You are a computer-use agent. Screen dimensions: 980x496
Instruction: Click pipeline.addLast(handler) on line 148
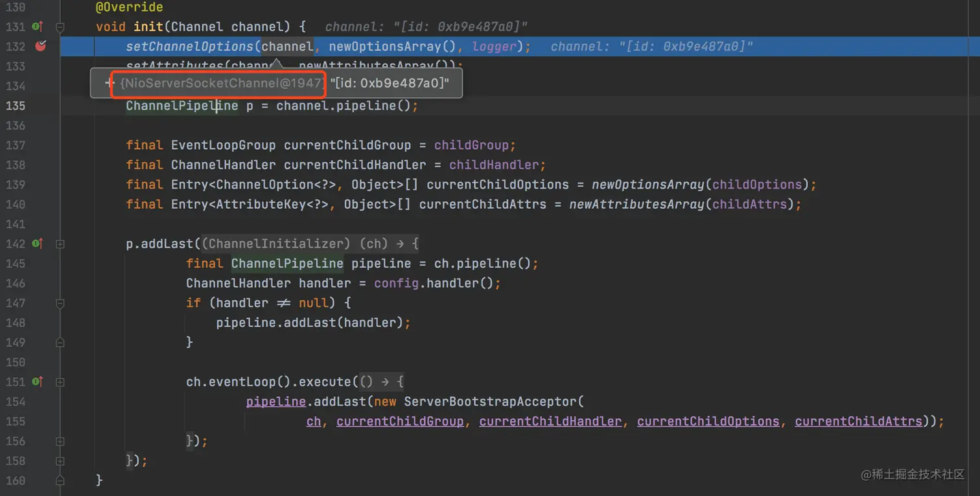click(x=310, y=323)
